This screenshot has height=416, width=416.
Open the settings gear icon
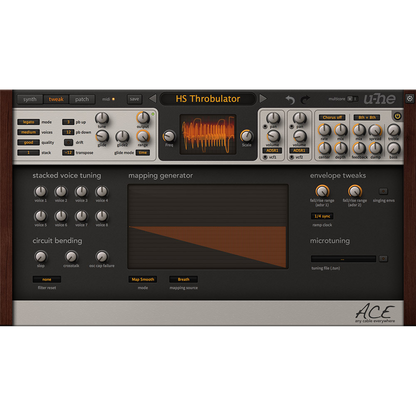pyautogui.click(x=410, y=99)
